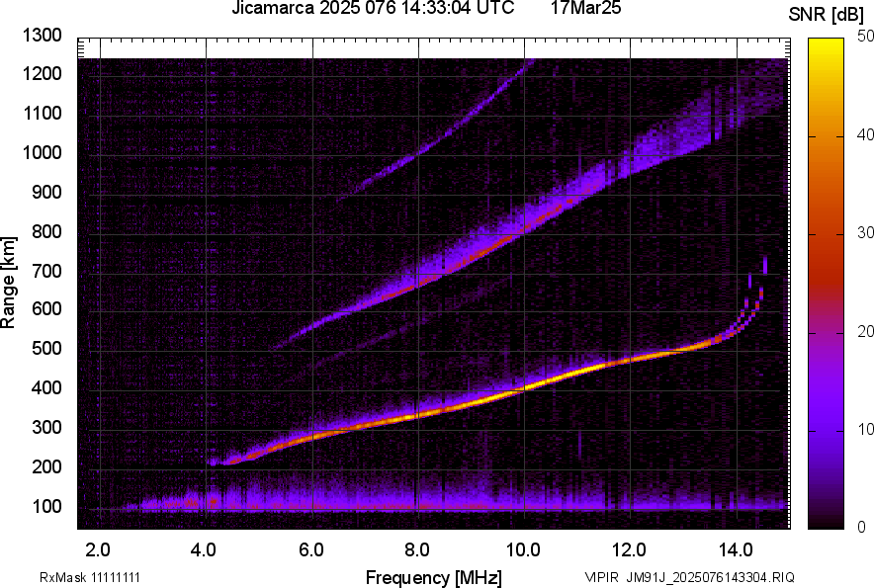Click the bright F-layer trace at 10 MHz
Image resolution: width=874 pixels, height=588 pixels.
525,388
